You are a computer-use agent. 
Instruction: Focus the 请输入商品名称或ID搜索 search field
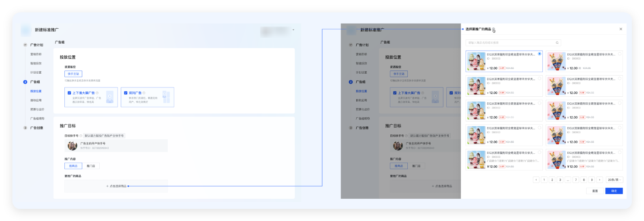[x=513, y=42]
